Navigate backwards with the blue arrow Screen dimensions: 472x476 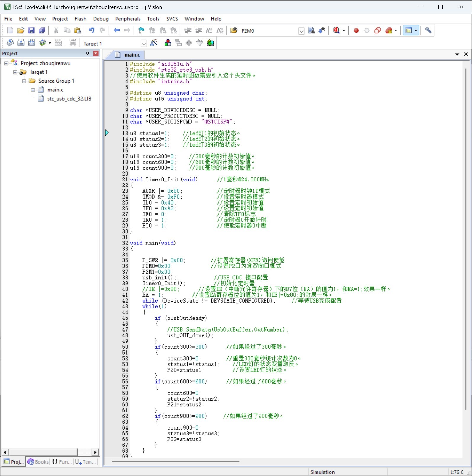click(x=117, y=30)
